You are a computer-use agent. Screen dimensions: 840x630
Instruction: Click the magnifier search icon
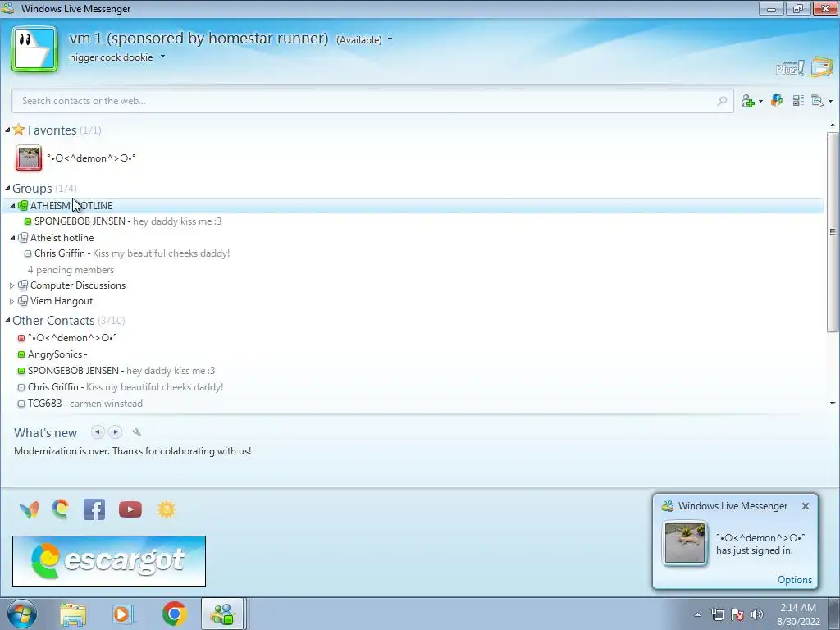[722, 101]
